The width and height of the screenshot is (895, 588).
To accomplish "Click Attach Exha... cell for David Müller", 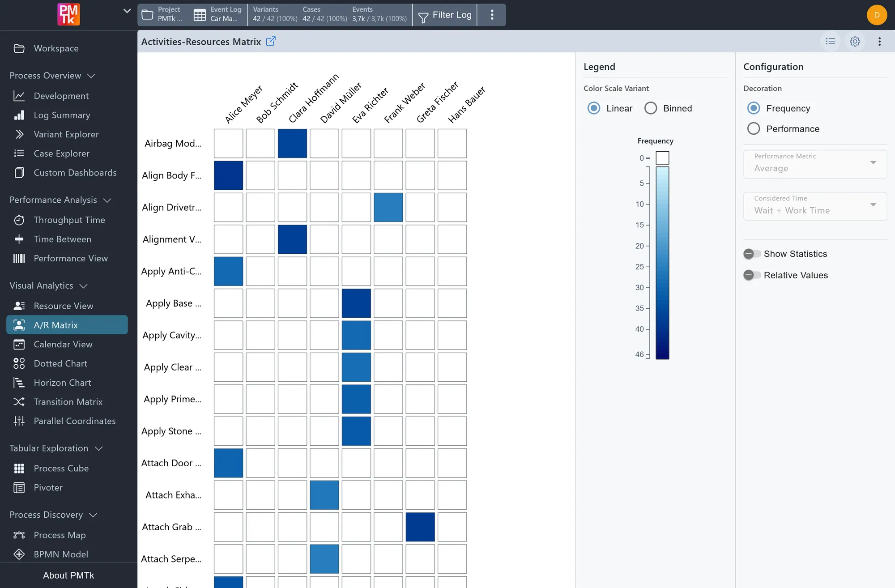I will (x=324, y=495).
